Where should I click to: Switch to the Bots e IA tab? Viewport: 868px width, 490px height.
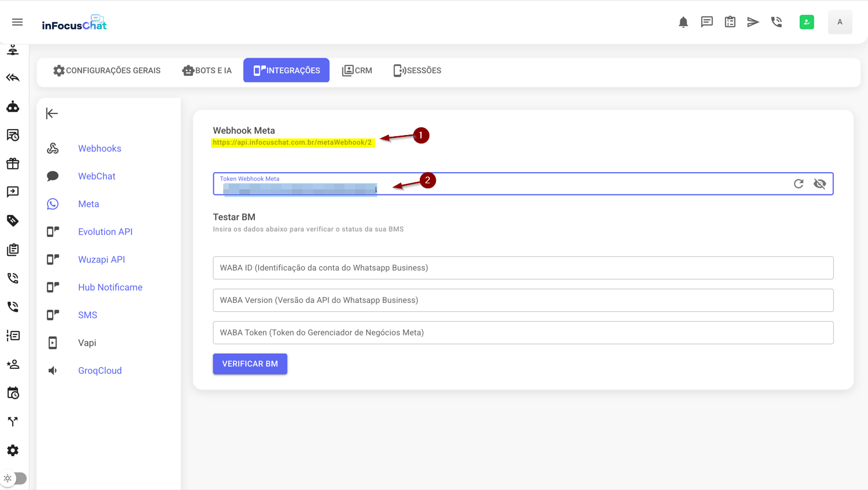[x=207, y=70]
